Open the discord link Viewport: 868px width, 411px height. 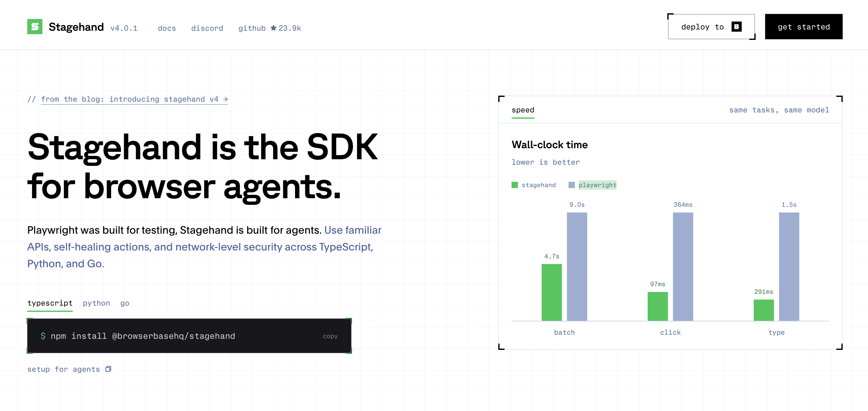[x=207, y=28]
